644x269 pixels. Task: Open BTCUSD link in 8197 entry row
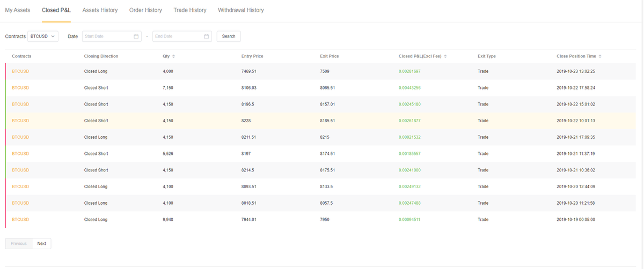[20, 154]
